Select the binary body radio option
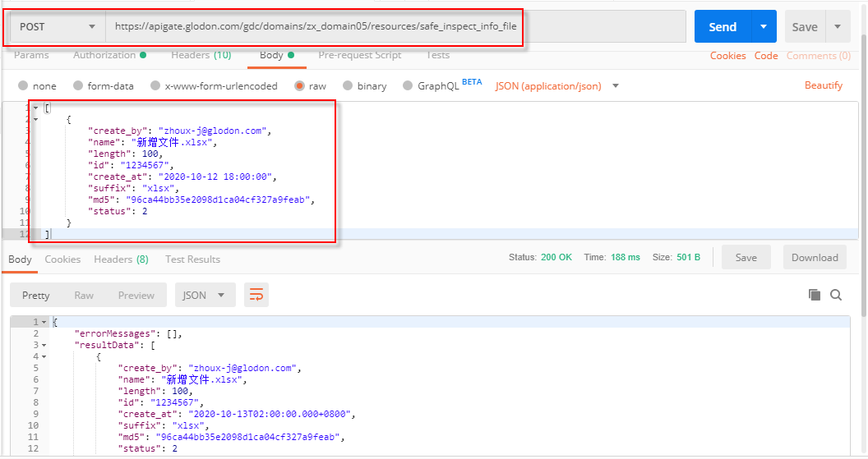The height and width of the screenshot is (459, 868). tap(349, 85)
